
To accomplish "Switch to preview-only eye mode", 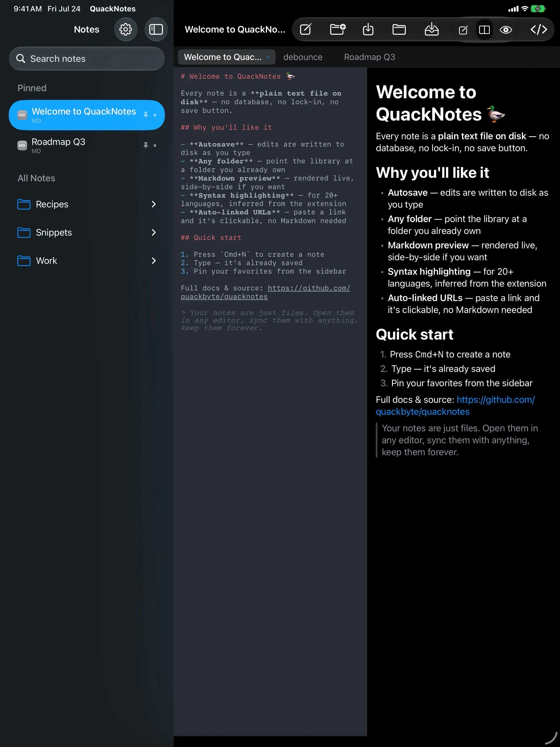I will pos(506,30).
